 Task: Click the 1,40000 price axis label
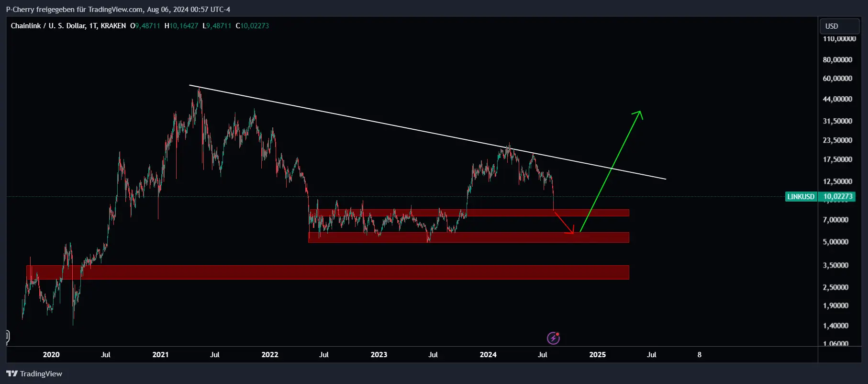coord(835,326)
